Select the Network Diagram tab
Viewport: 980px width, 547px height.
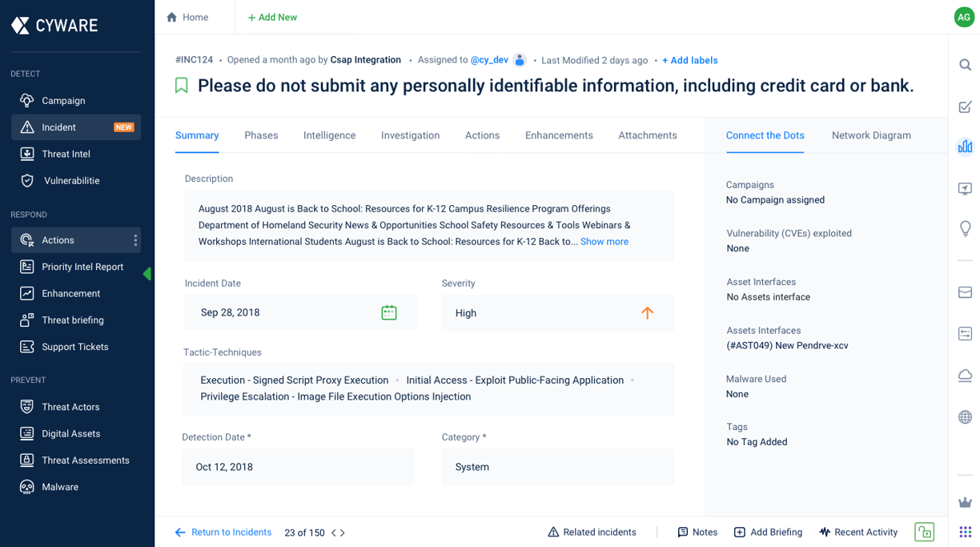click(871, 135)
